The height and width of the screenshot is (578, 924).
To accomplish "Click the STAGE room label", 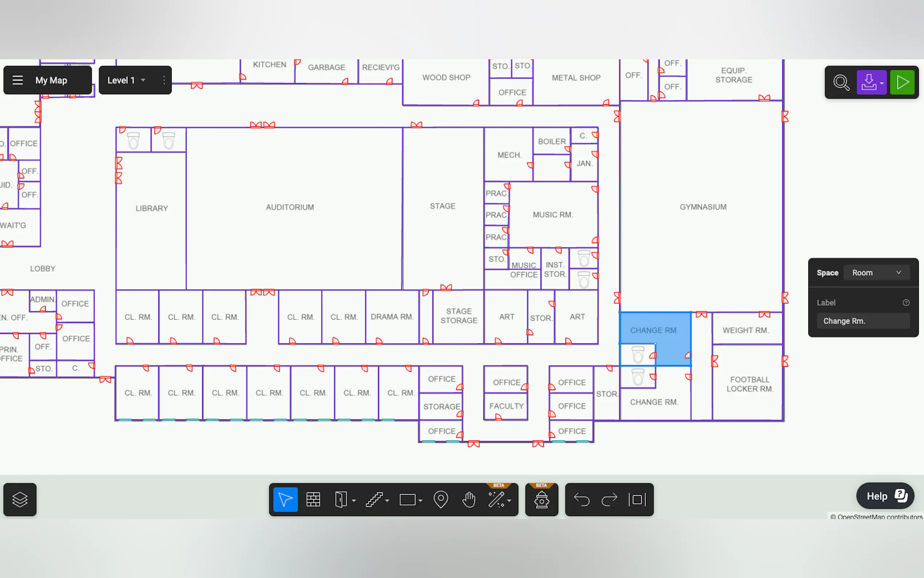I will pyautogui.click(x=442, y=206).
